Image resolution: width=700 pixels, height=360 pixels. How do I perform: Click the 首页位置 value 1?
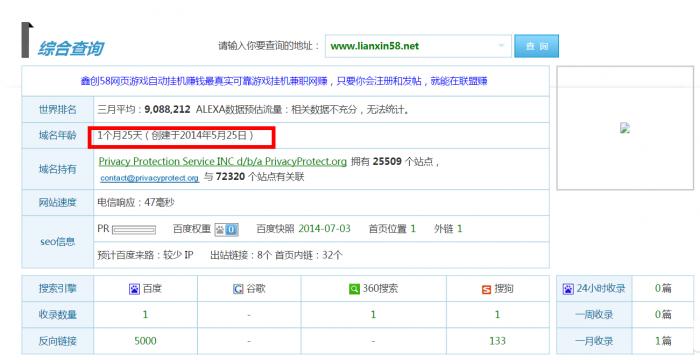pyautogui.click(x=413, y=229)
